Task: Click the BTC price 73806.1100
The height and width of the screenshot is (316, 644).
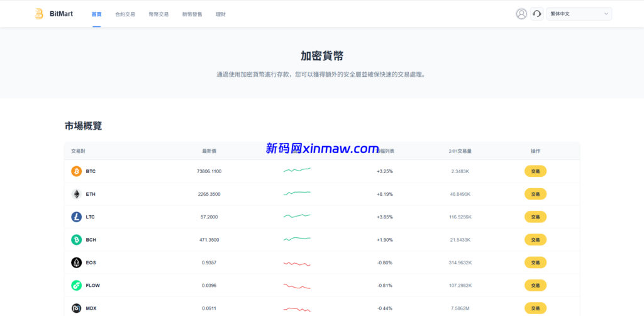Action: (x=209, y=171)
